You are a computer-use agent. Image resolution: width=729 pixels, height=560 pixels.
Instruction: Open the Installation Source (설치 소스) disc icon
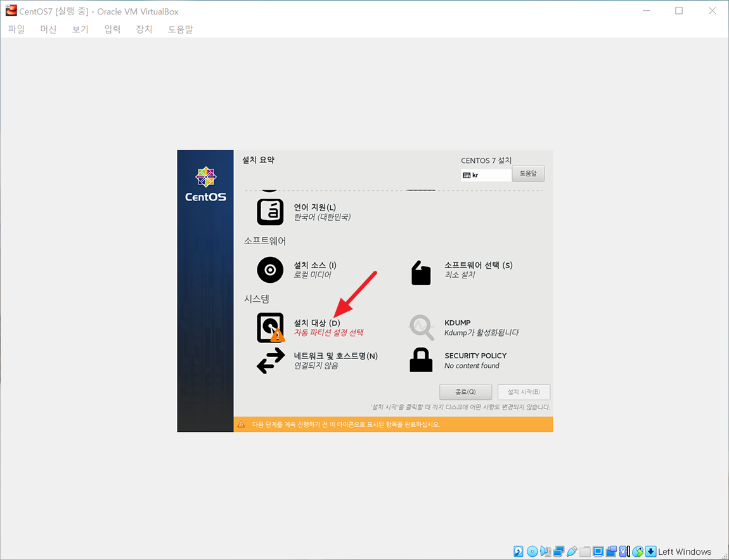tap(270, 270)
